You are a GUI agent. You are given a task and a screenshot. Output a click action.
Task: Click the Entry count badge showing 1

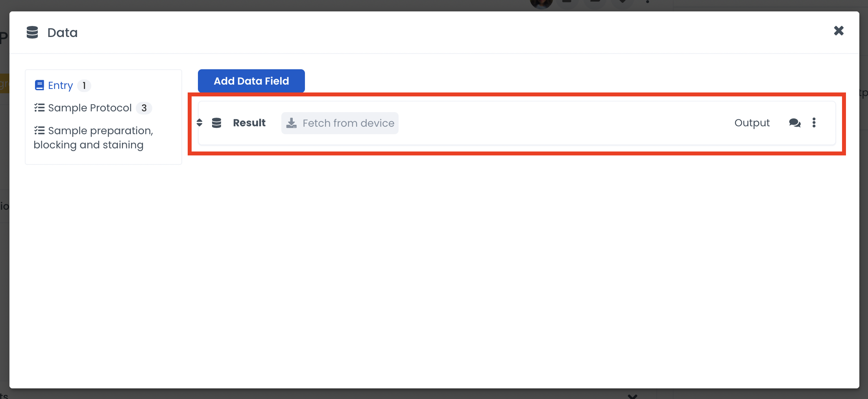(x=84, y=85)
